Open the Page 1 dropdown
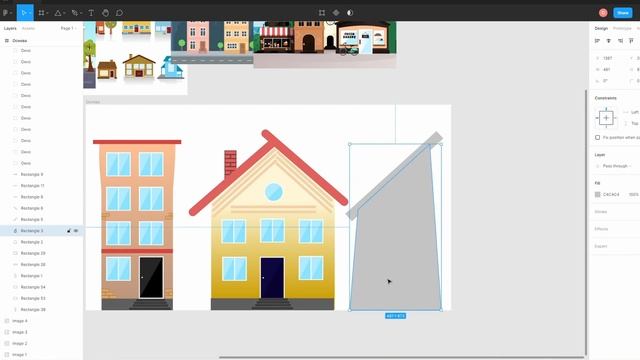 point(68,28)
